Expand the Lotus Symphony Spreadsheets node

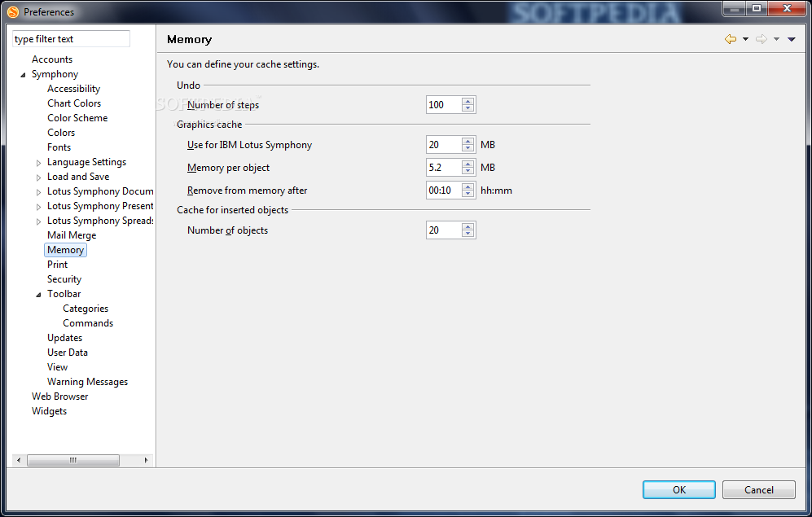click(38, 221)
